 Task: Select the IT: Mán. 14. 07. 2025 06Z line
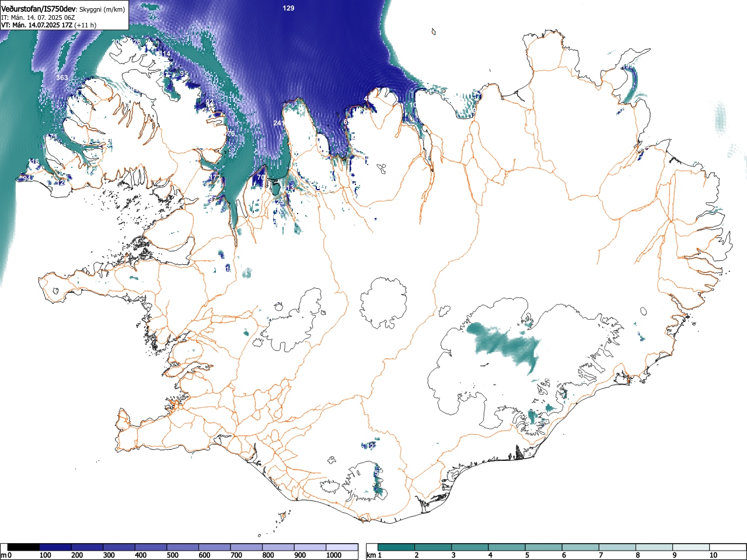click(x=38, y=17)
